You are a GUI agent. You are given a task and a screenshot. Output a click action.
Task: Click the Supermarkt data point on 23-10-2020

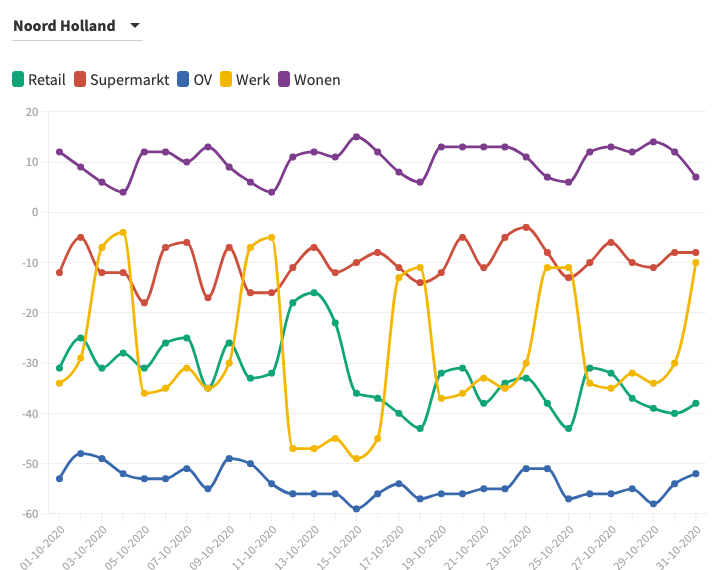[526, 227]
